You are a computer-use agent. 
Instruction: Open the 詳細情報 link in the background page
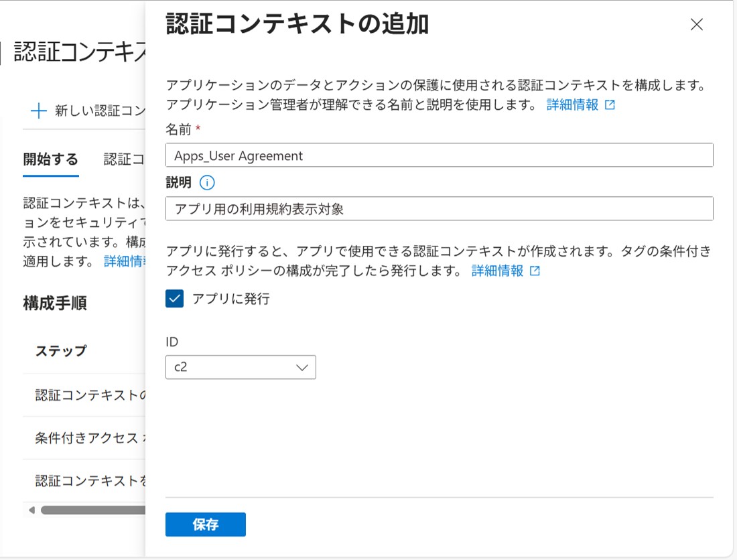pyautogui.click(x=125, y=261)
